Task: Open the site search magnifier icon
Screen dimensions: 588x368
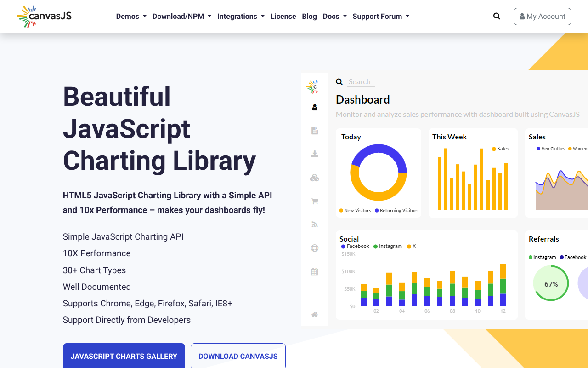Action: [497, 16]
